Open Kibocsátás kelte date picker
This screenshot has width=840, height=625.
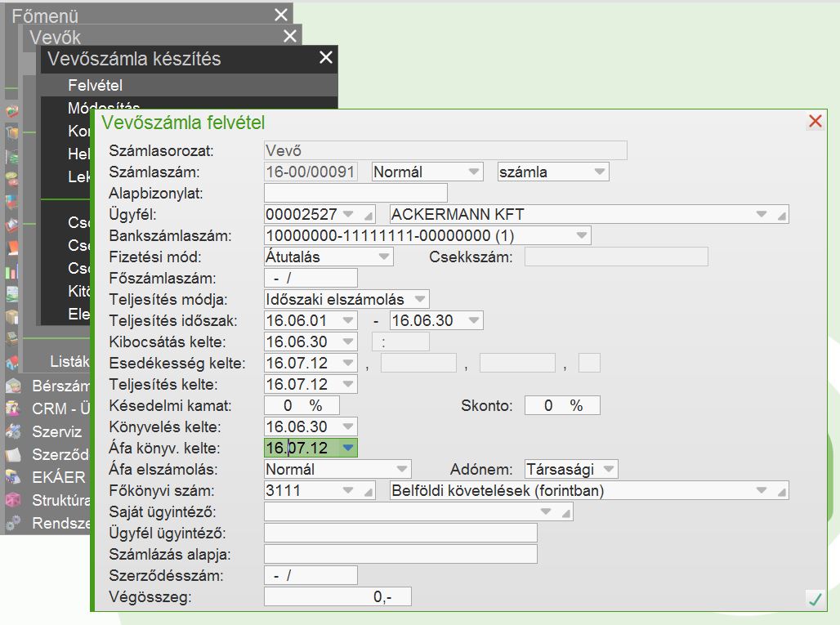coord(348,342)
